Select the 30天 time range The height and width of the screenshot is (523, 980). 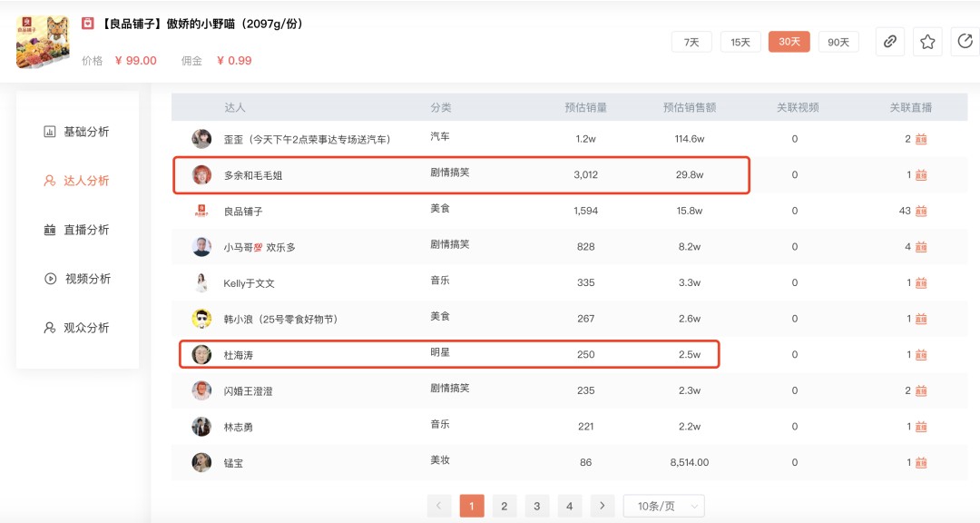point(789,42)
